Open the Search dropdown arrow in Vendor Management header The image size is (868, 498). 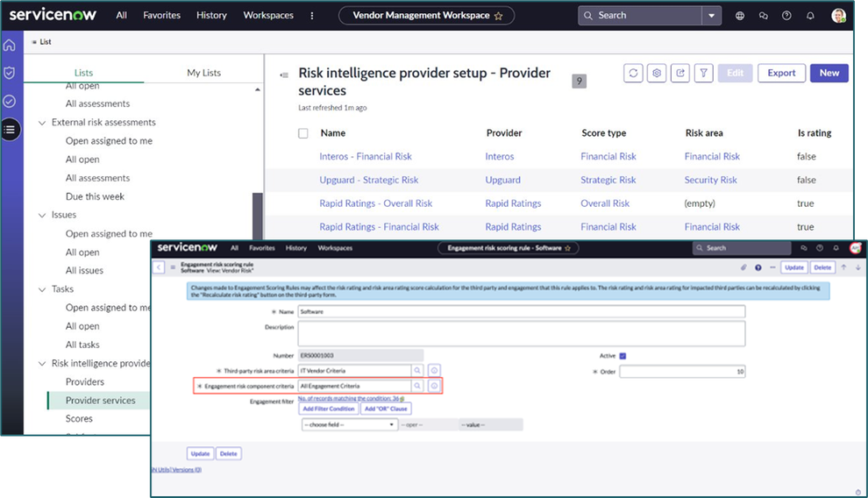[711, 16]
